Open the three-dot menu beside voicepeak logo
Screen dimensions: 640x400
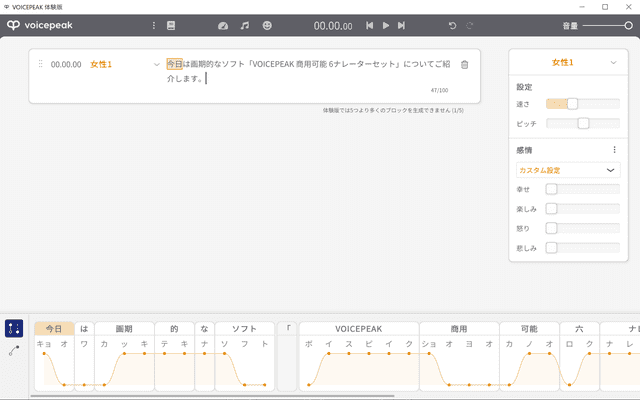click(153, 26)
